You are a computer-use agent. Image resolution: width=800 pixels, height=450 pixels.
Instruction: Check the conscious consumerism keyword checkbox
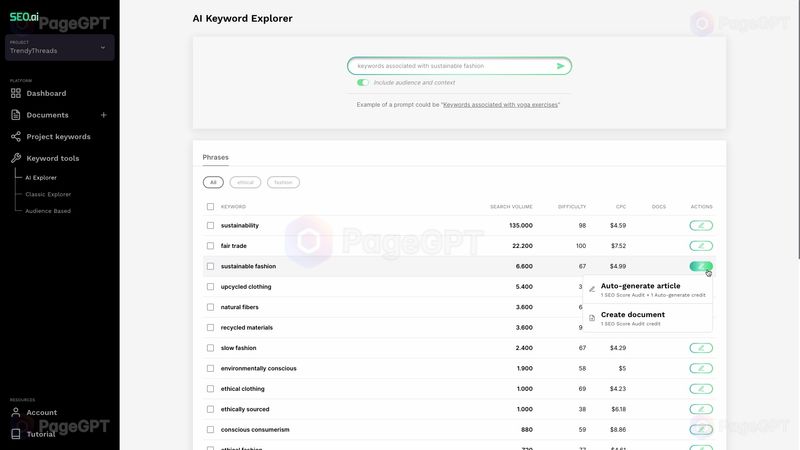point(210,430)
